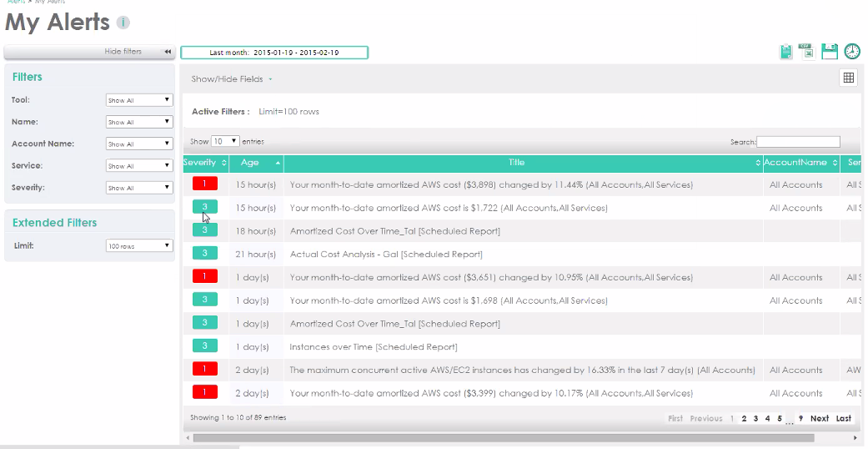Go to page 4 of results

click(x=767, y=418)
